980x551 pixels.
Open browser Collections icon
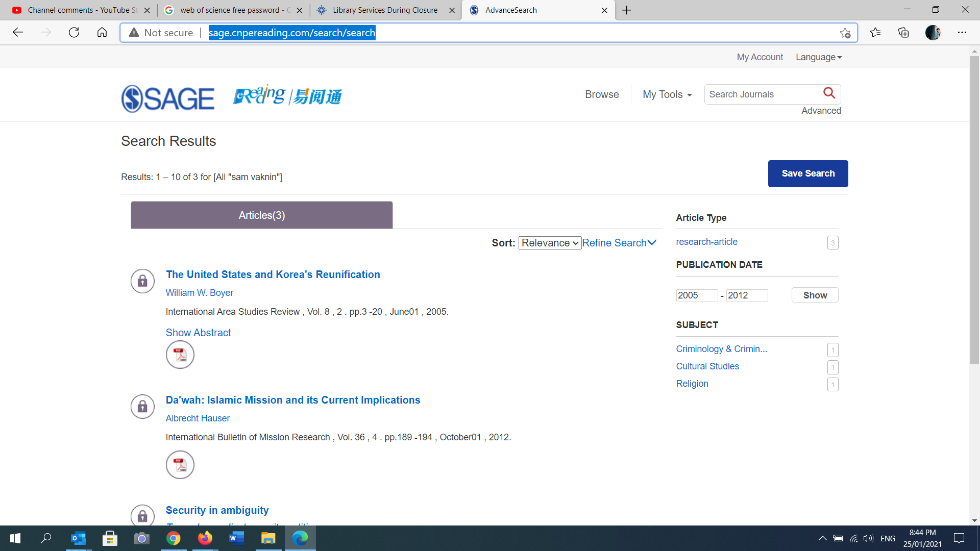tap(903, 33)
